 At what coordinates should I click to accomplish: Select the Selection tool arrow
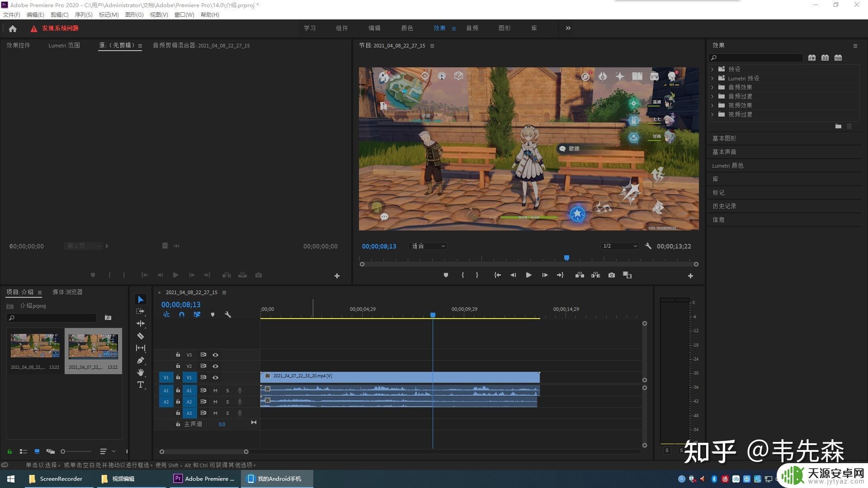pyautogui.click(x=140, y=300)
